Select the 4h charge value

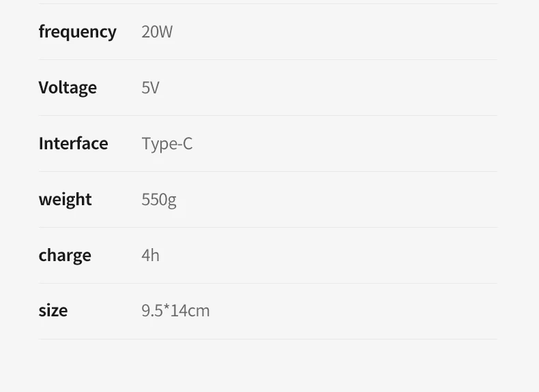(150, 255)
